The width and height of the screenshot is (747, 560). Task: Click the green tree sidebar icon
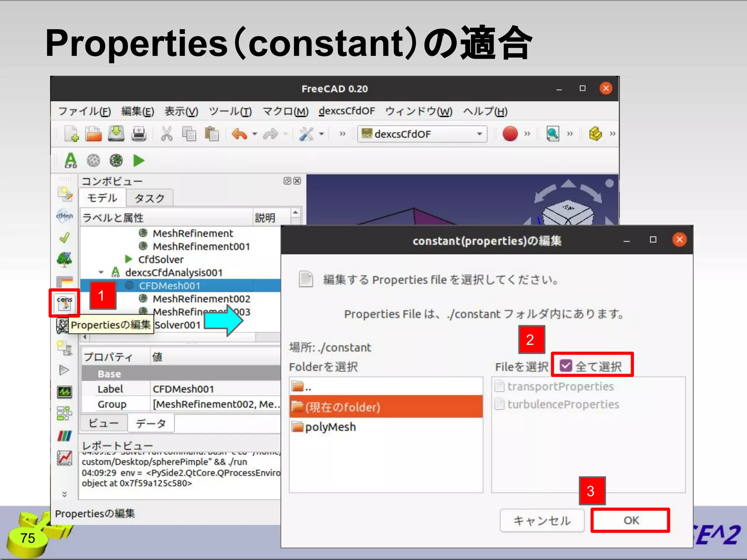pos(65,260)
